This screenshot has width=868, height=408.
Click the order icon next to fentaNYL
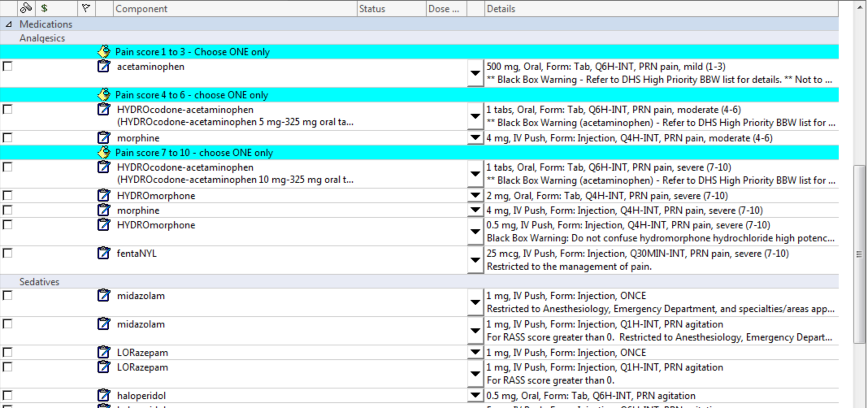coord(104,253)
